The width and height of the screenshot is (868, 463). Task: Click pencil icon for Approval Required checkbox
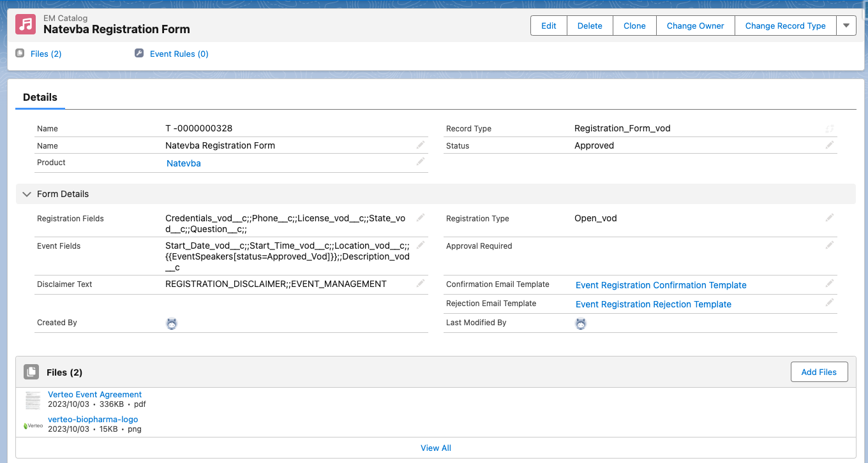[x=829, y=245]
